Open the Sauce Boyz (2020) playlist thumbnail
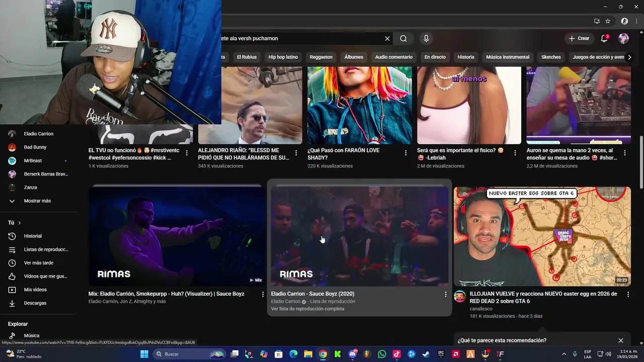 [359, 236]
